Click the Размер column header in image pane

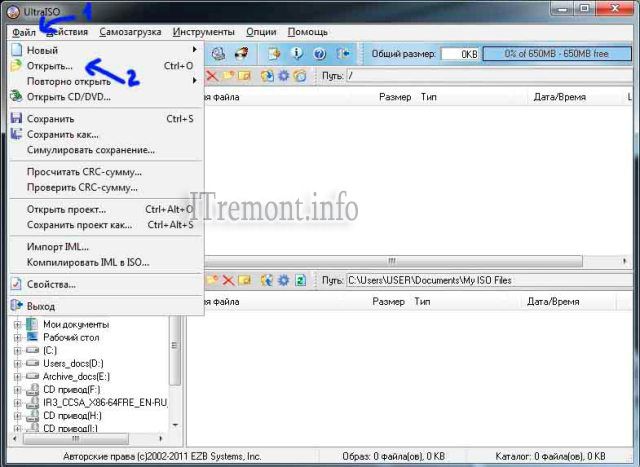[395, 97]
